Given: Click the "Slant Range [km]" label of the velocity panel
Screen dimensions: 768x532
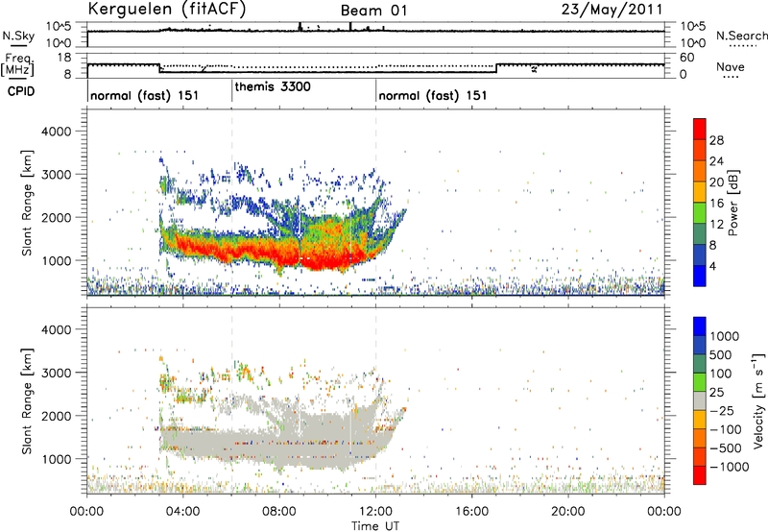Looking at the screenshot, I should pos(27,401).
